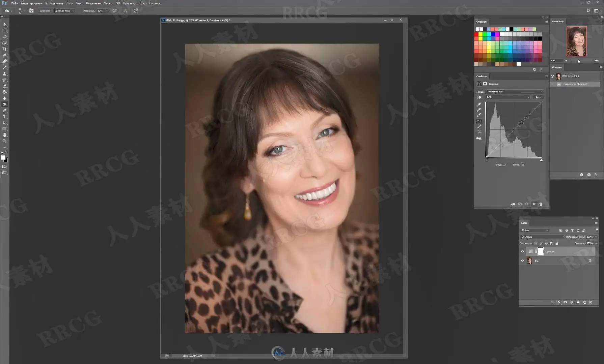Open the Curves Набор preset dropdown
The width and height of the screenshot is (604, 364).
[515, 92]
